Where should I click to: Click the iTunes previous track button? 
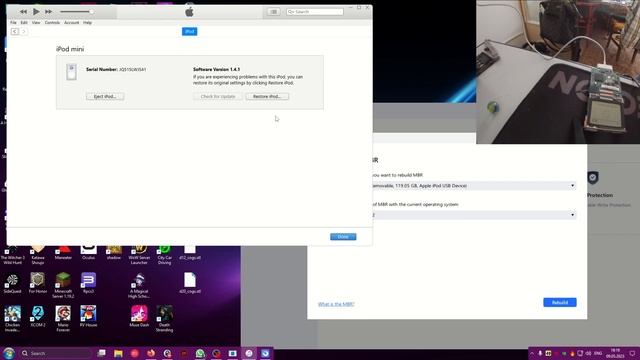tap(24, 12)
